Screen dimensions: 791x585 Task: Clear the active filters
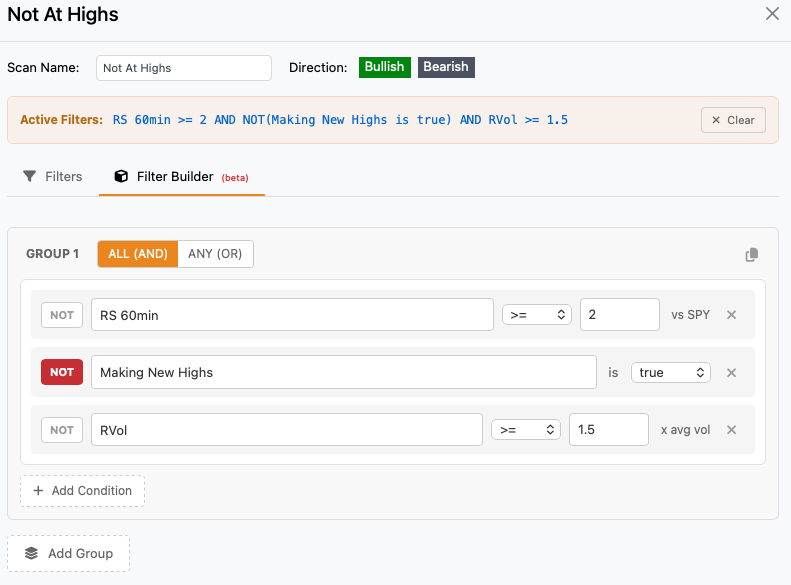[733, 120]
